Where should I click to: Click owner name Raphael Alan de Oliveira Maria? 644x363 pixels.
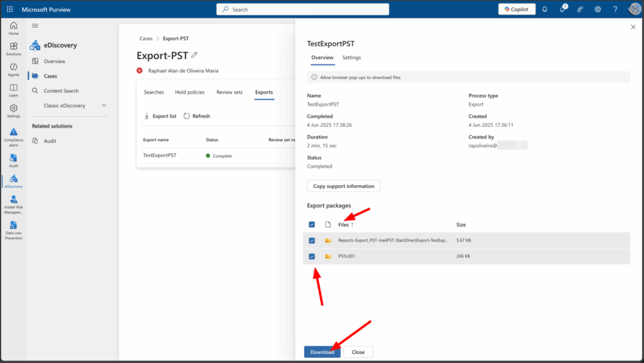coord(183,70)
